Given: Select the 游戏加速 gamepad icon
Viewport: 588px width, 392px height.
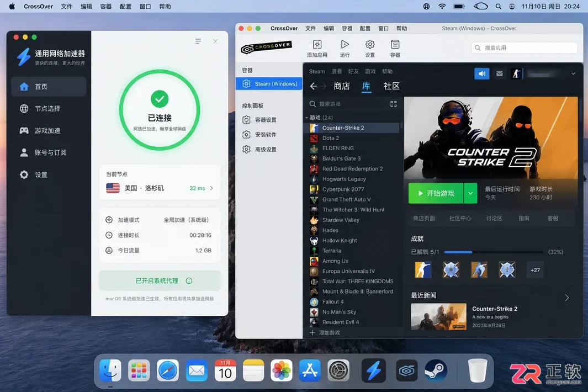Looking at the screenshot, I should click(x=24, y=130).
